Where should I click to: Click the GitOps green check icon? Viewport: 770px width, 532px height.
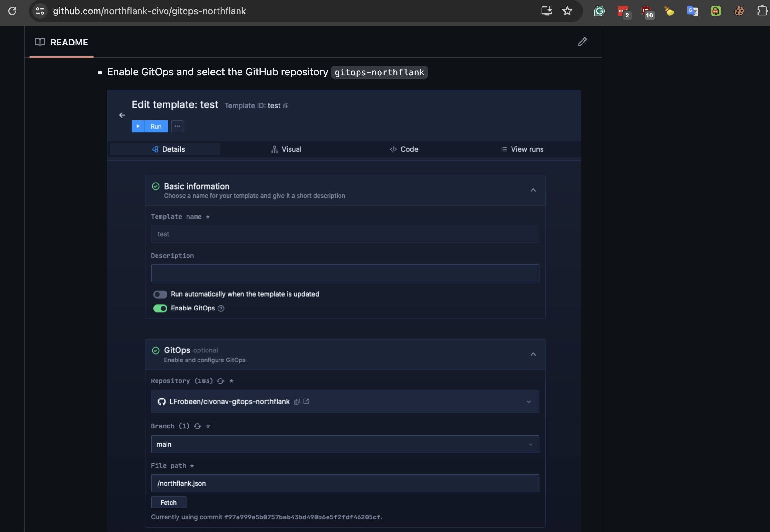pos(156,350)
